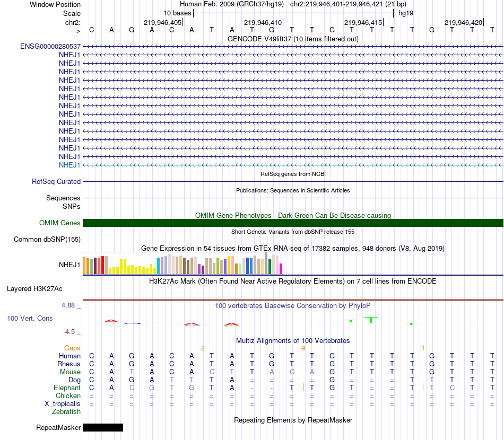Screen dimensions: 504x440
Task: Click the hg19 label beside scale bar
Action: click(406, 13)
